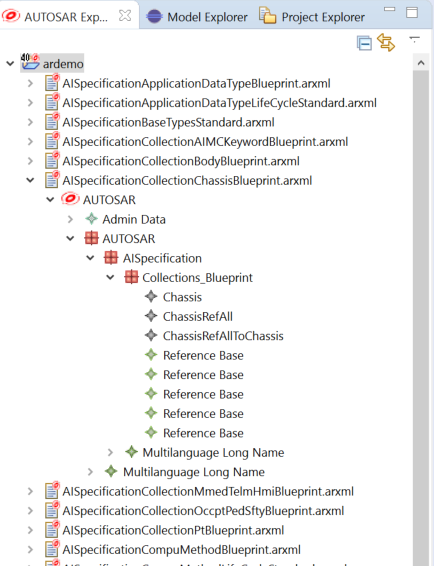Switch to the Model Explorer tab

click(197, 17)
